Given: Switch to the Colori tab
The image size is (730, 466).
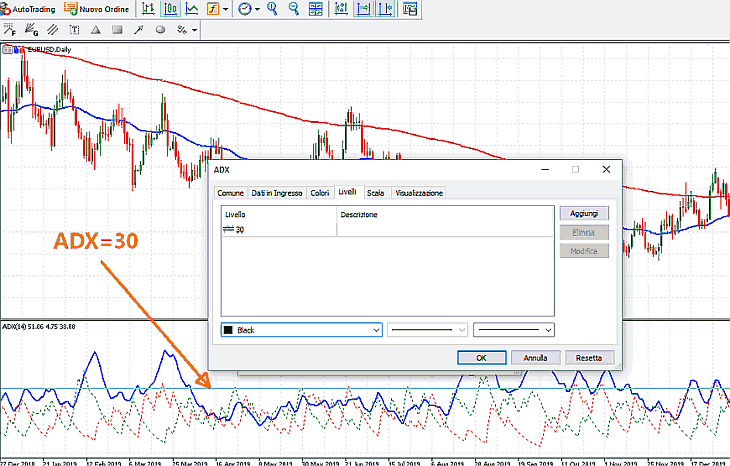Looking at the screenshot, I should tap(320, 192).
